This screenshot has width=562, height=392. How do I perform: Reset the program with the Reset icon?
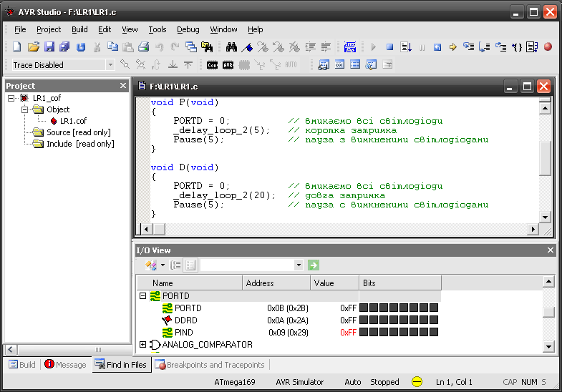(437, 47)
